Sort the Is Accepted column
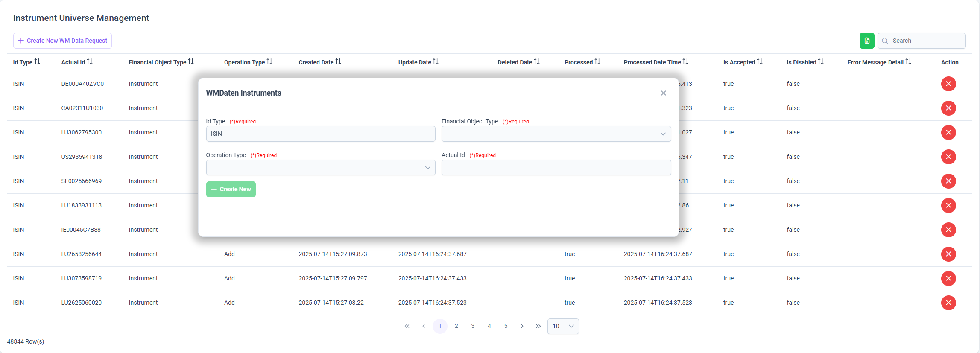 point(760,62)
